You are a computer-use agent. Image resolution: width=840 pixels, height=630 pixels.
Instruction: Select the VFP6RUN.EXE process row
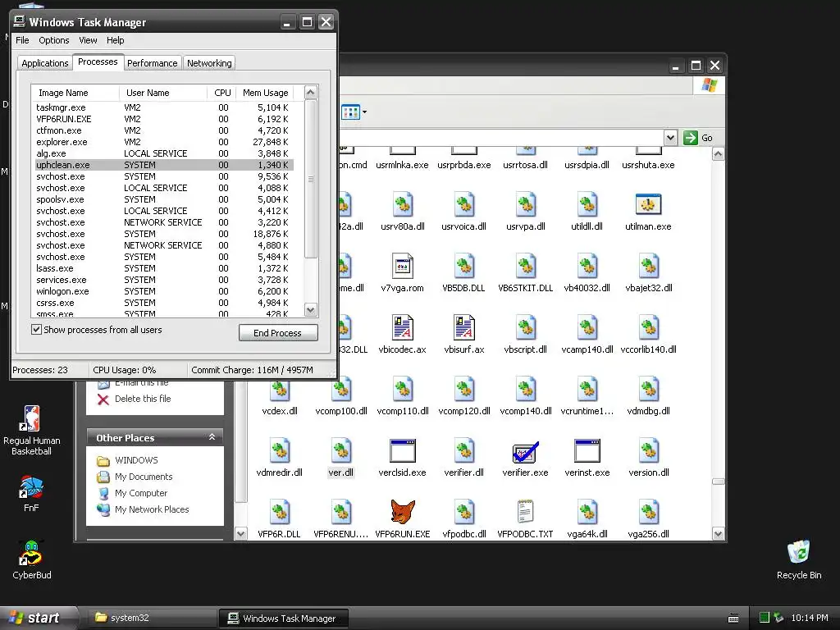(x=163, y=119)
